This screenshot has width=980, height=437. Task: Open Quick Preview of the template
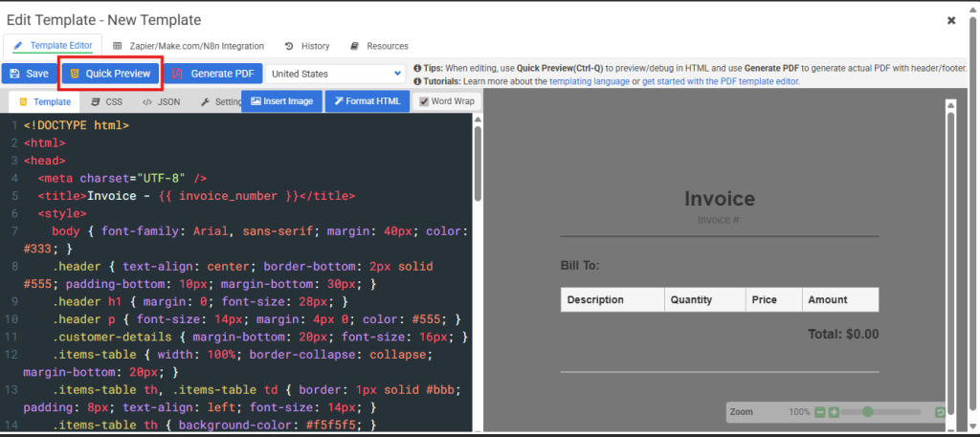click(x=111, y=74)
